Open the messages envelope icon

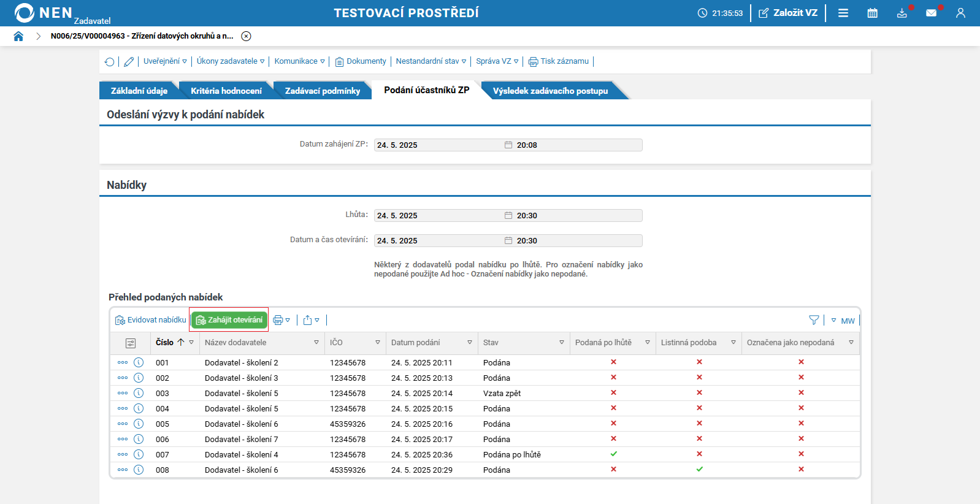click(931, 13)
